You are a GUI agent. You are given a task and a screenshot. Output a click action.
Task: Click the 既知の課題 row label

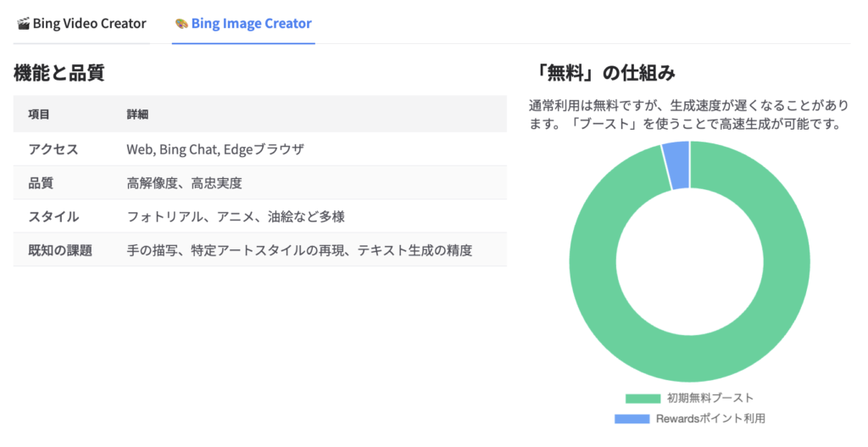point(60,250)
